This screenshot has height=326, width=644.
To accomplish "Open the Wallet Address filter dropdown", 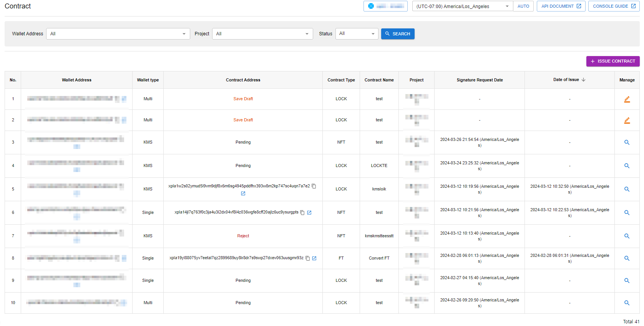I will (118, 34).
